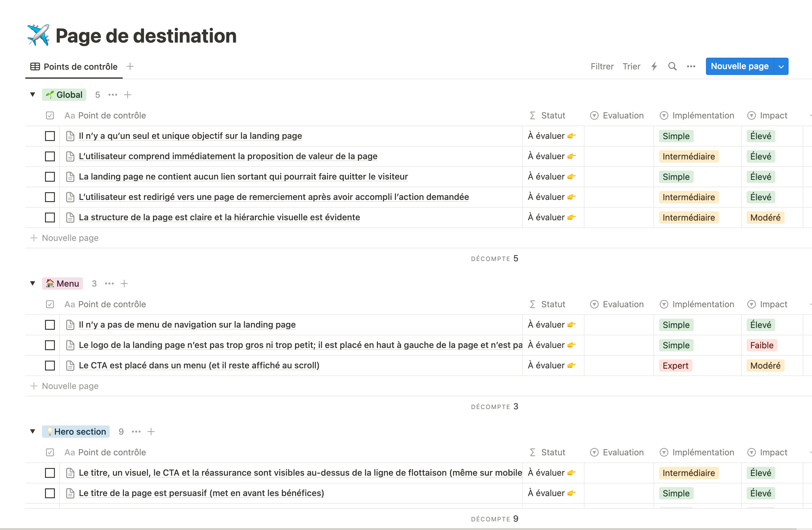Open the Filtrer menu

tap(602, 66)
